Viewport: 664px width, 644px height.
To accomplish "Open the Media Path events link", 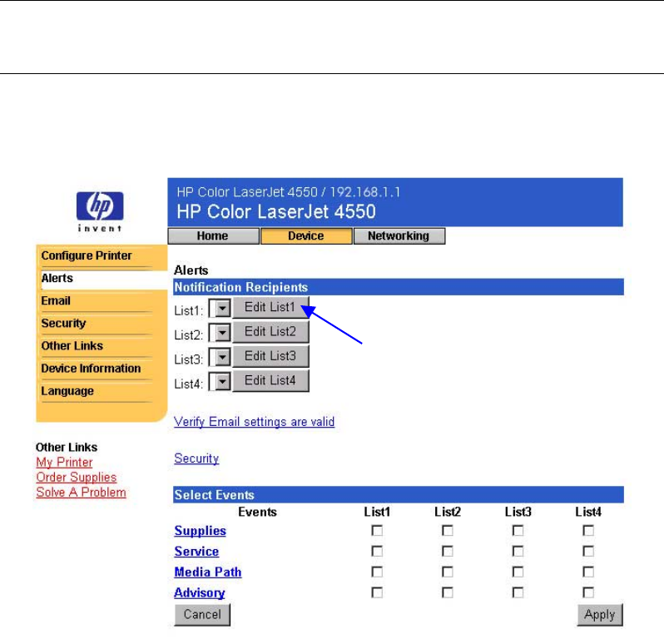I will [x=207, y=572].
